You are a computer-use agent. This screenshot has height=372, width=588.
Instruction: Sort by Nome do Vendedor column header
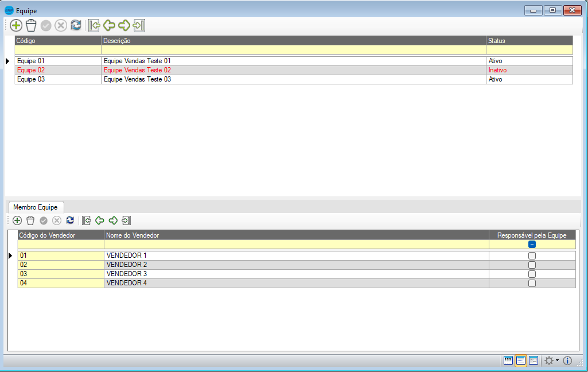point(295,235)
